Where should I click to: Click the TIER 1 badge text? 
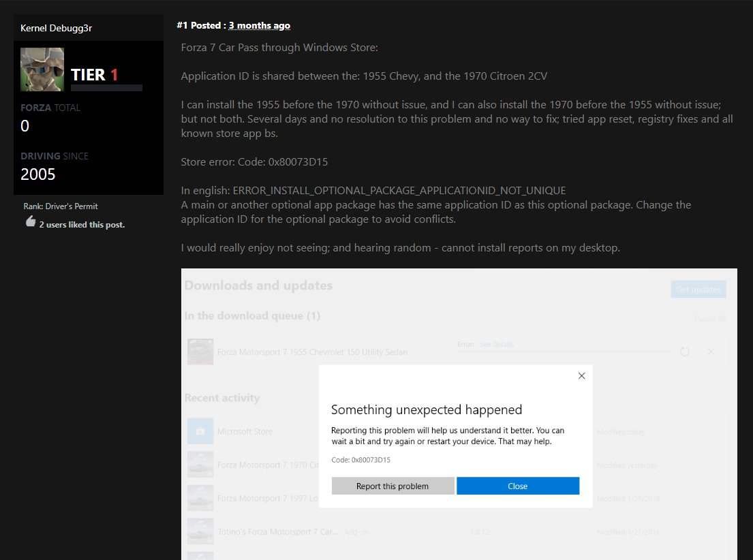94,74
